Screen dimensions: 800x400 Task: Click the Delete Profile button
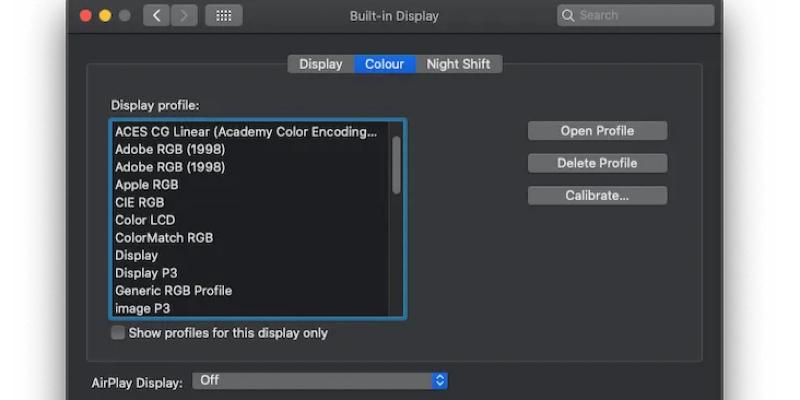(597, 163)
